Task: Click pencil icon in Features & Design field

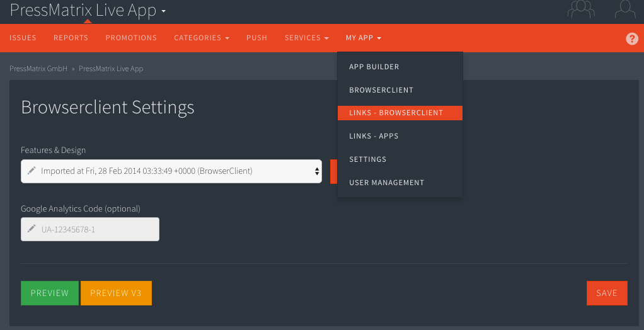Action: point(32,170)
